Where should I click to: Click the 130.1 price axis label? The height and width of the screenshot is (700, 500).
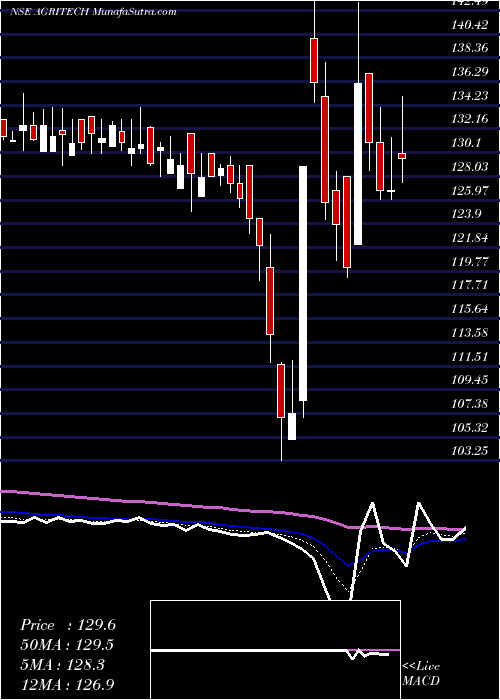coord(466,143)
